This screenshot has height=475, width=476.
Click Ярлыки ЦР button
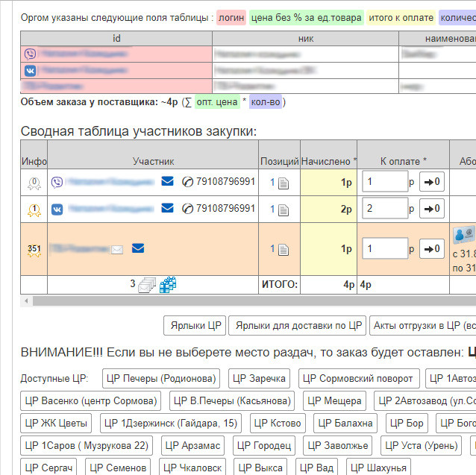click(195, 325)
